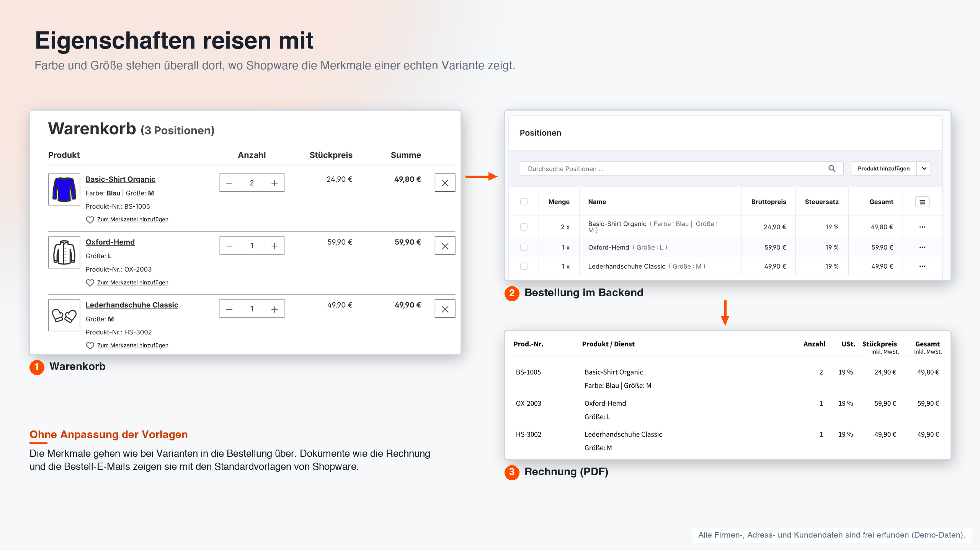
Task: Click Steuersatz column header
Action: pos(822,202)
